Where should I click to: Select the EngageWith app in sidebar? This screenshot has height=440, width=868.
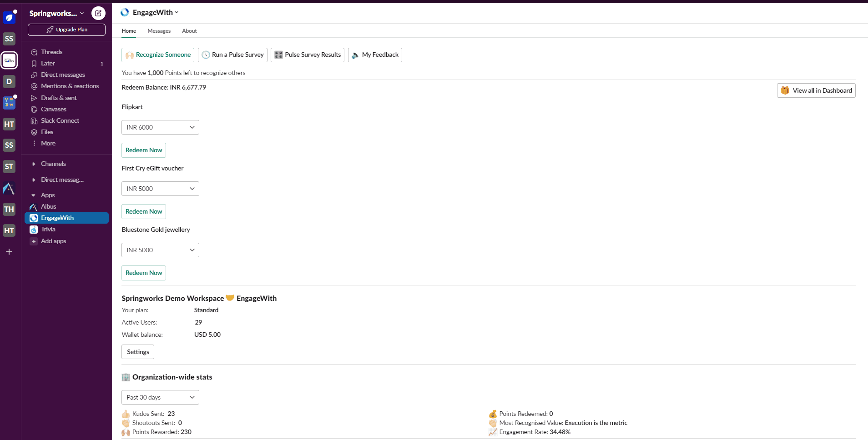pyautogui.click(x=67, y=218)
